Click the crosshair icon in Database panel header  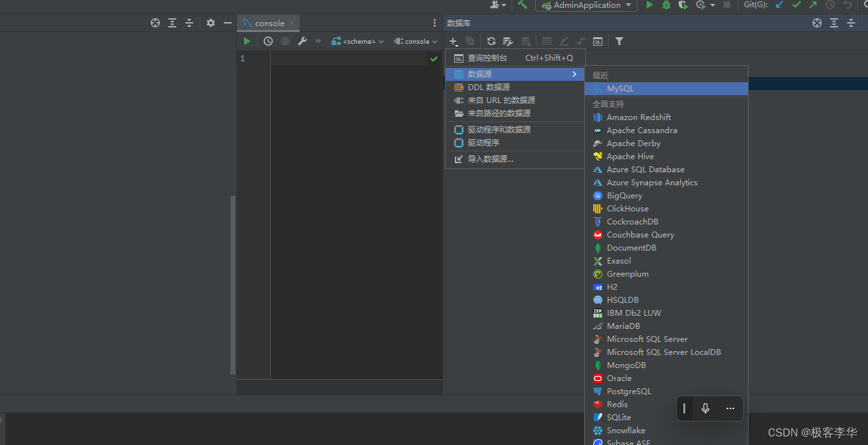(817, 23)
